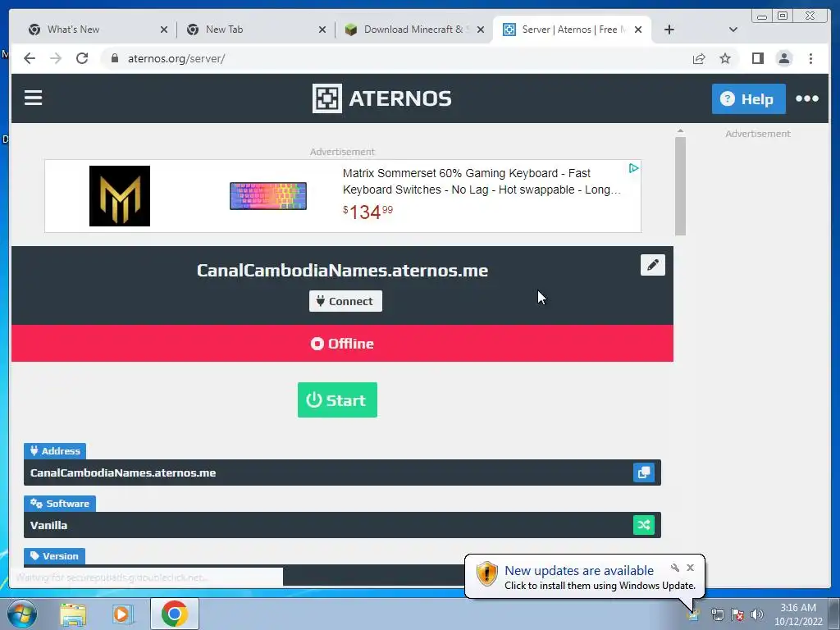
Task: Expand the tab search dropdown
Action: pyautogui.click(x=733, y=30)
